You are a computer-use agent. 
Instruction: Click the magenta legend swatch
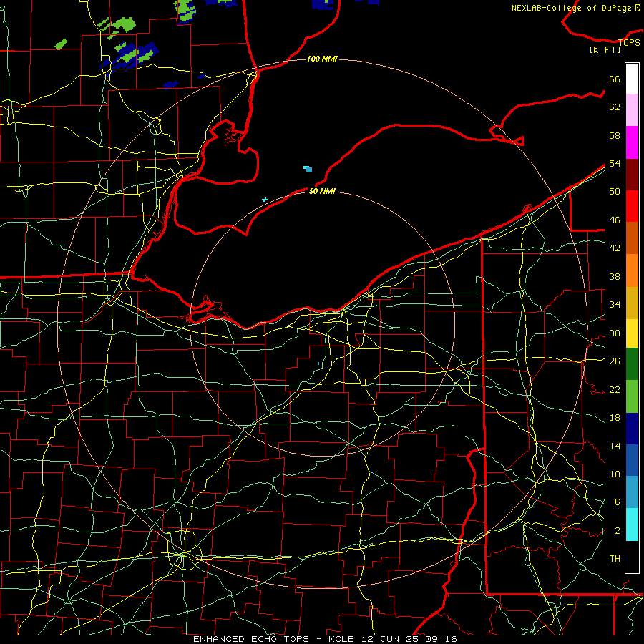pyautogui.click(x=632, y=142)
